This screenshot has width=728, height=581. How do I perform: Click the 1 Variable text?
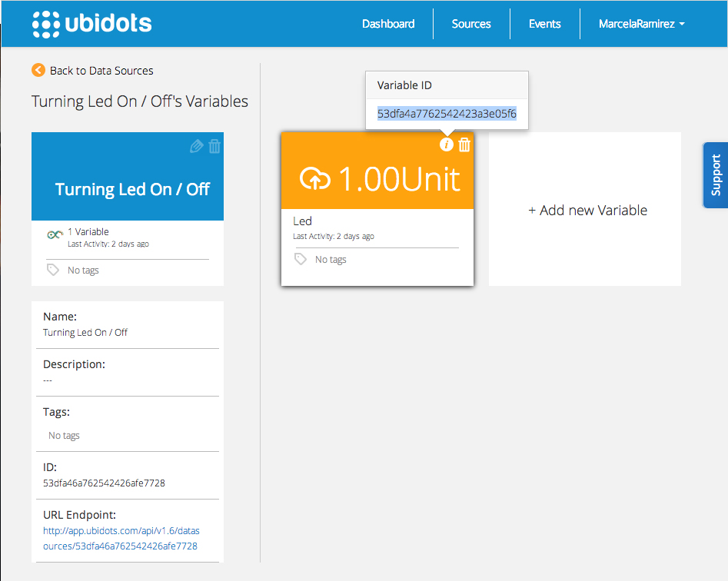coord(88,231)
